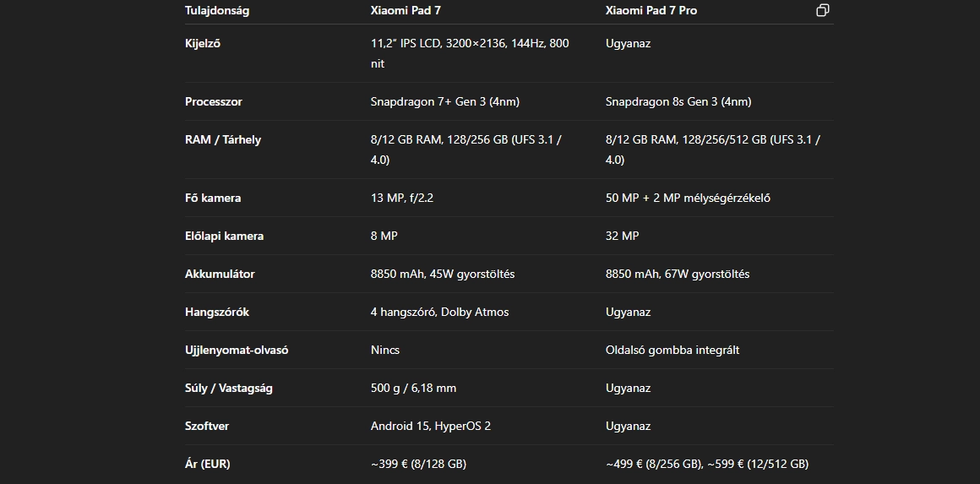Click the Kijelző row label
The image size is (980, 484).
(203, 44)
